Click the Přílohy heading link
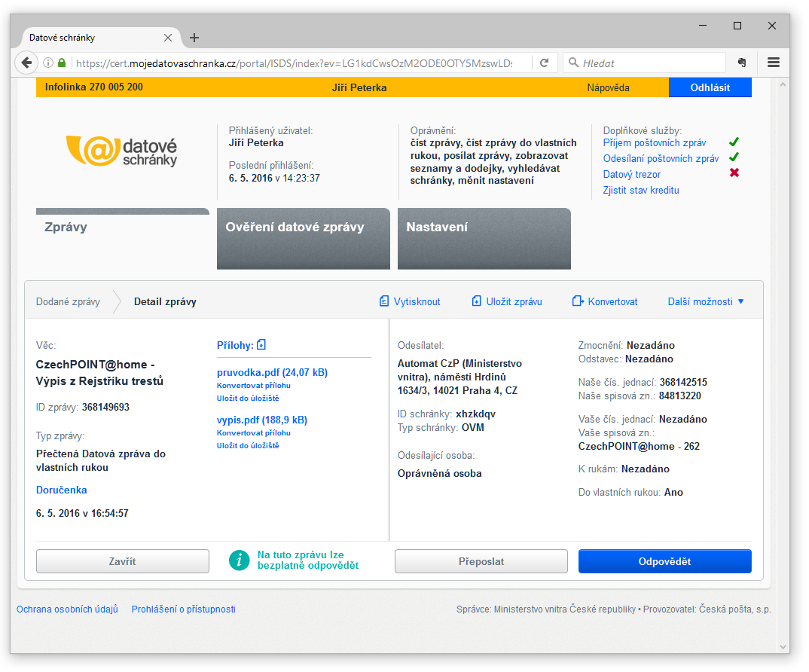This screenshot has height=672, width=809. pyautogui.click(x=235, y=345)
